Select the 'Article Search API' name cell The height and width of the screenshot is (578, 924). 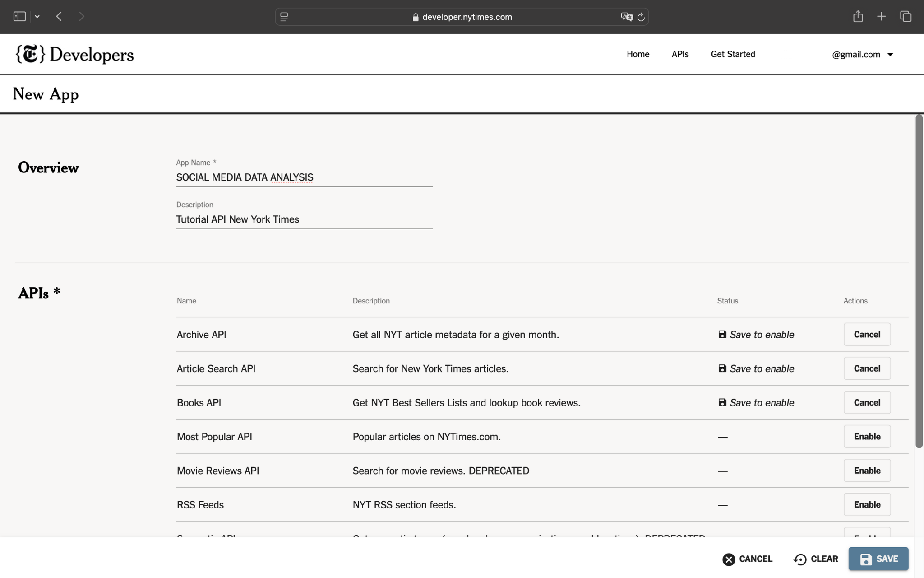pos(216,368)
